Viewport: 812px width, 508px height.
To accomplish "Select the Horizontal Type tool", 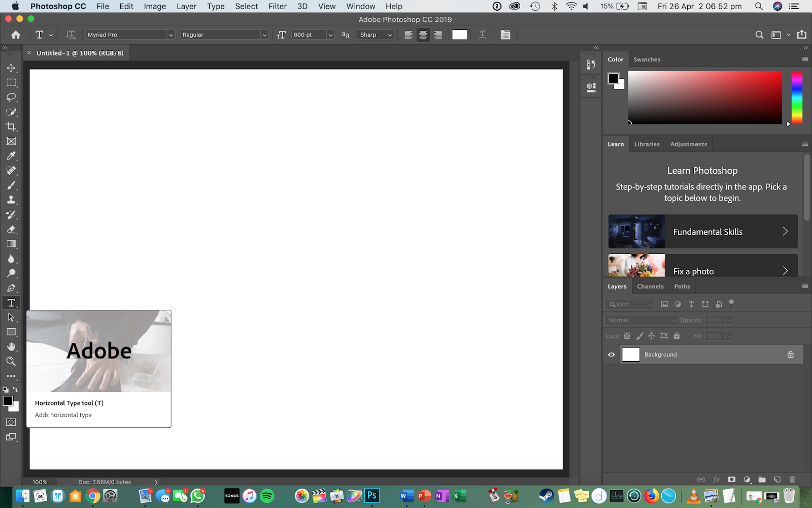I will click(x=11, y=302).
